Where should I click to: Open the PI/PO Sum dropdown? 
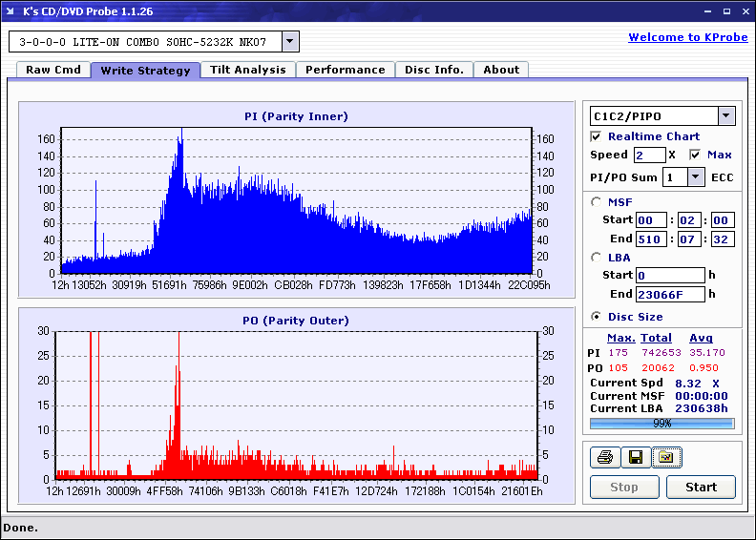[695, 177]
